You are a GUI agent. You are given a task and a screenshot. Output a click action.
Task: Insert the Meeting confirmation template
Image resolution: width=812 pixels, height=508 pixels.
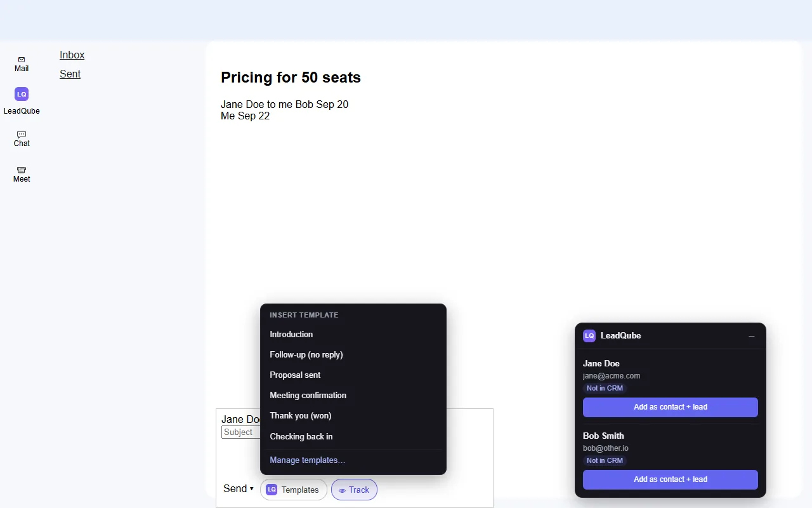pos(353,396)
